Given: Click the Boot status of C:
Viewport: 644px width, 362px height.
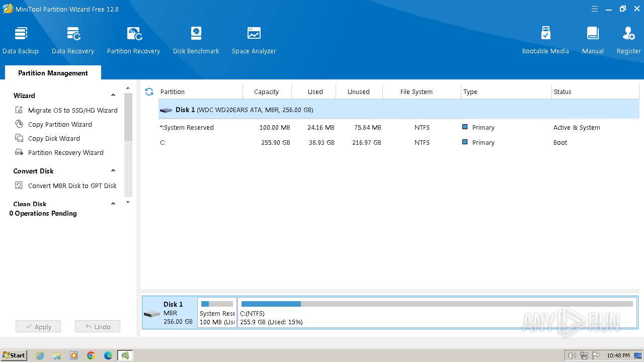Looking at the screenshot, I should 560,142.
